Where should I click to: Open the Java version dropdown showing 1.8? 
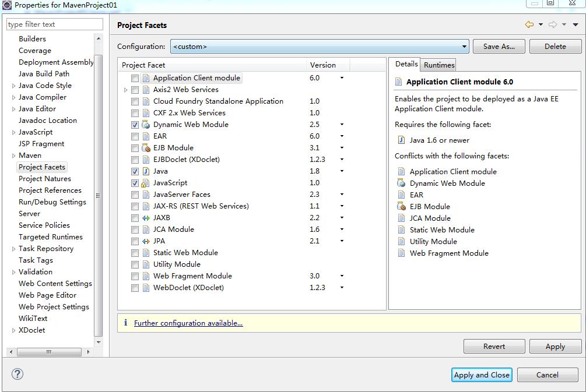(x=342, y=171)
